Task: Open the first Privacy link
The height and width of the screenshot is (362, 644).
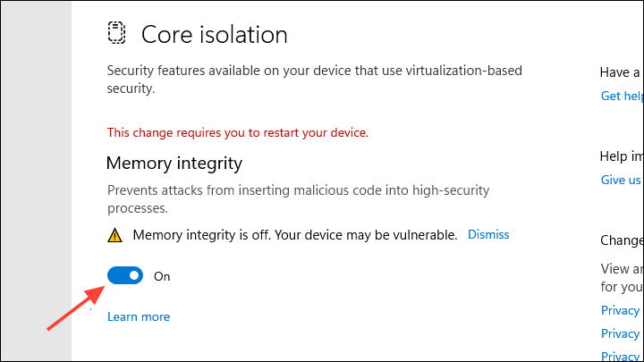Action: 621,310
